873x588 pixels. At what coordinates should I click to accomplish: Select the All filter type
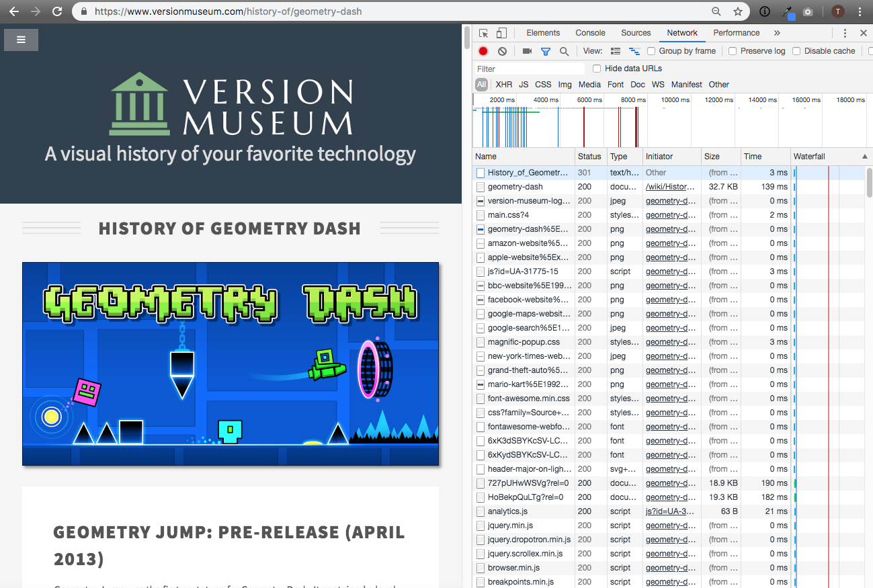tap(481, 85)
